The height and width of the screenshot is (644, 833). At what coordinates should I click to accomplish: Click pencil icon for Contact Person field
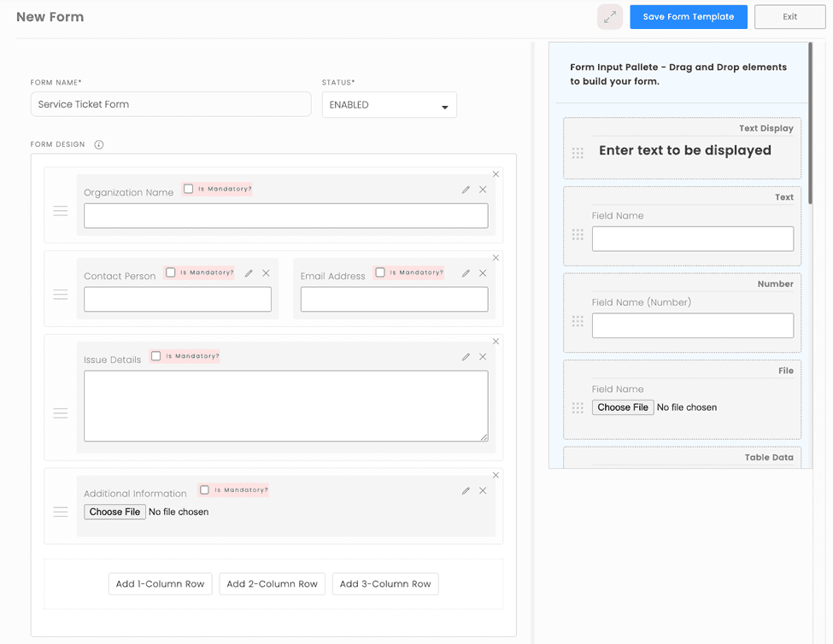248,273
